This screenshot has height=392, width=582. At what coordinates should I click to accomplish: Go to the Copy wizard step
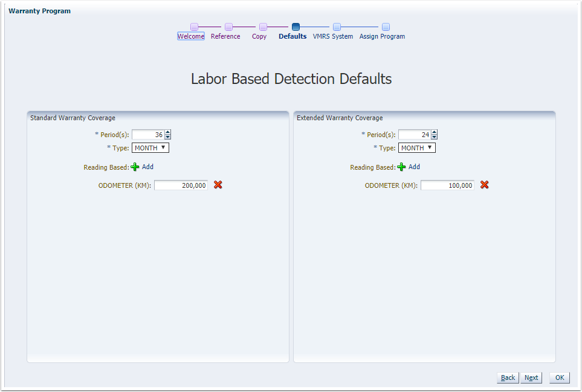(259, 36)
